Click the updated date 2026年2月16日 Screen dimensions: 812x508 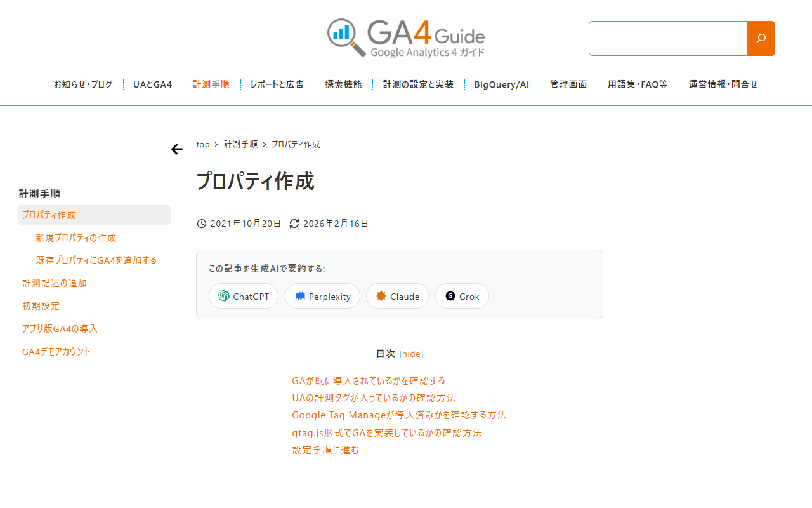(336, 224)
